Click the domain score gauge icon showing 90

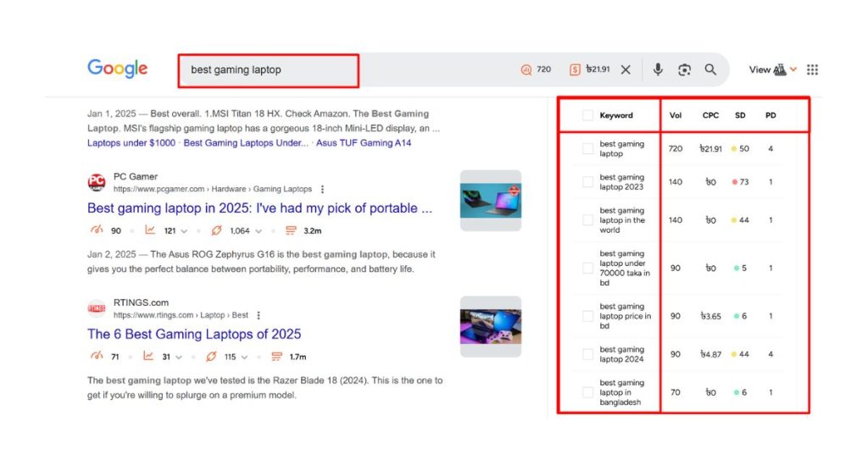pos(97,230)
